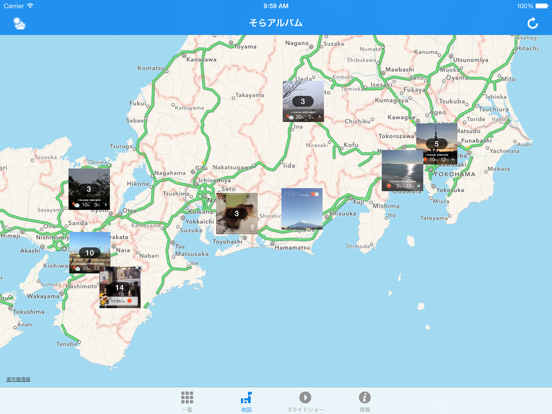Click the Tokushima city label
Image resolution: width=552 pixels, height=414 pixels.
point(29,312)
